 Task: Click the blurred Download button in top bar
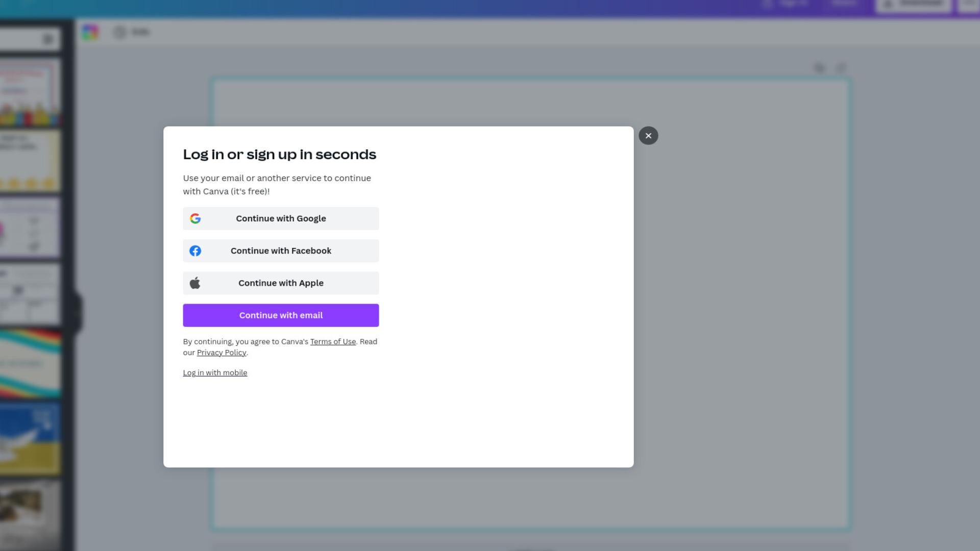pos(913,4)
